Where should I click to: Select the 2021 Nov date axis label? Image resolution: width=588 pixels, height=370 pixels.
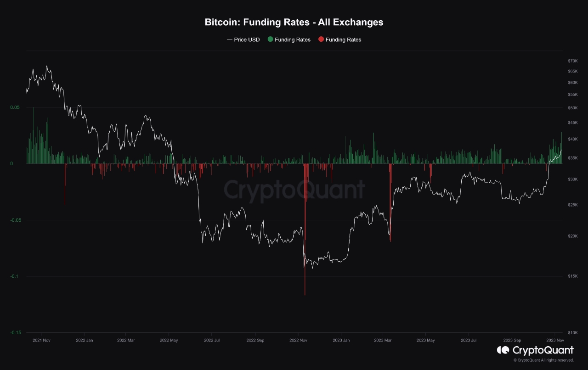click(41, 340)
